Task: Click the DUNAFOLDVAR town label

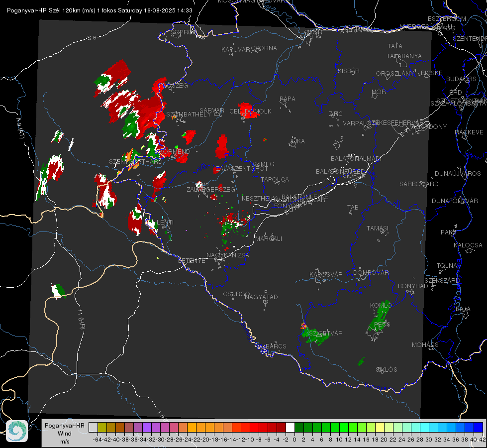Action: [455, 201]
